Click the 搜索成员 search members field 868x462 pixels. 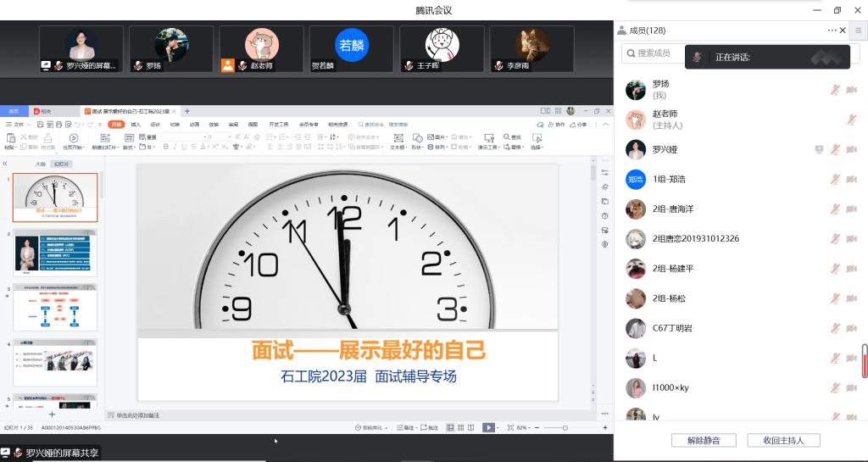tap(653, 53)
